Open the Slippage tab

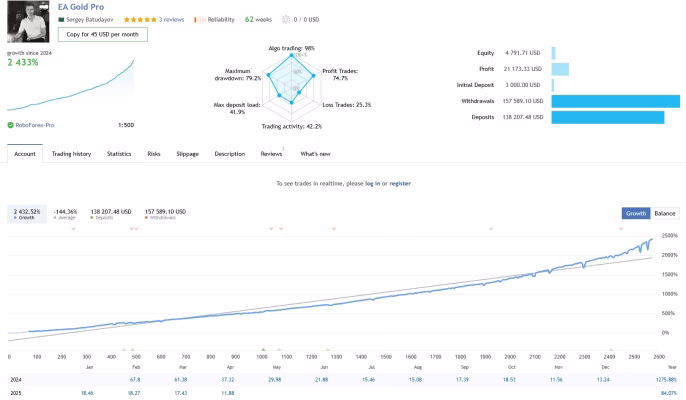(x=187, y=154)
